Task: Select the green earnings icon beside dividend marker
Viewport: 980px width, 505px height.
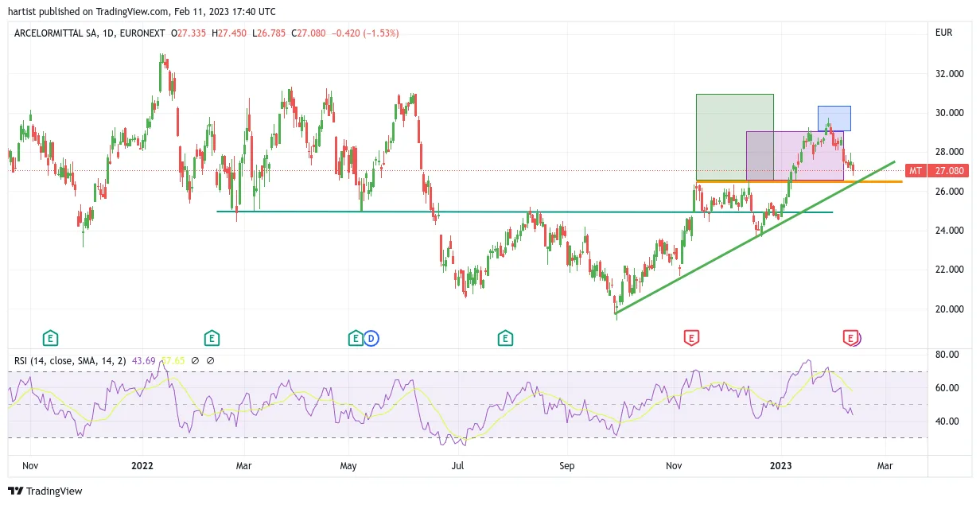Action: pos(356,339)
